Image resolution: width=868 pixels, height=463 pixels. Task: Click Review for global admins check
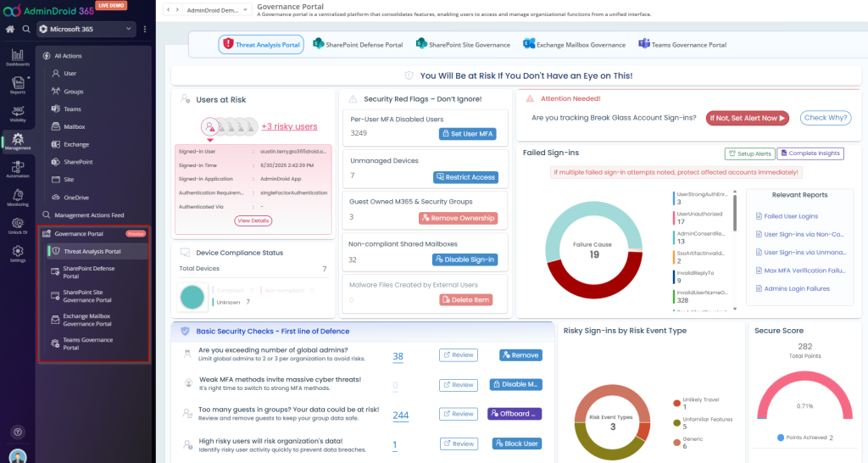coord(459,355)
